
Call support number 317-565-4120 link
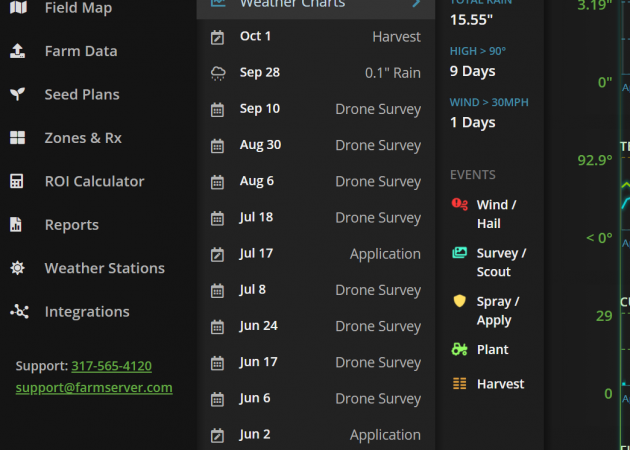(111, 366)
